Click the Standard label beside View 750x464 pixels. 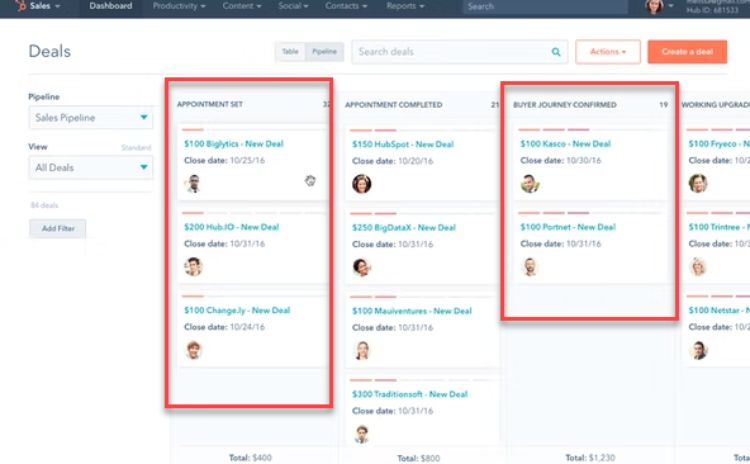pyautogui.click(x=136, y=147)
